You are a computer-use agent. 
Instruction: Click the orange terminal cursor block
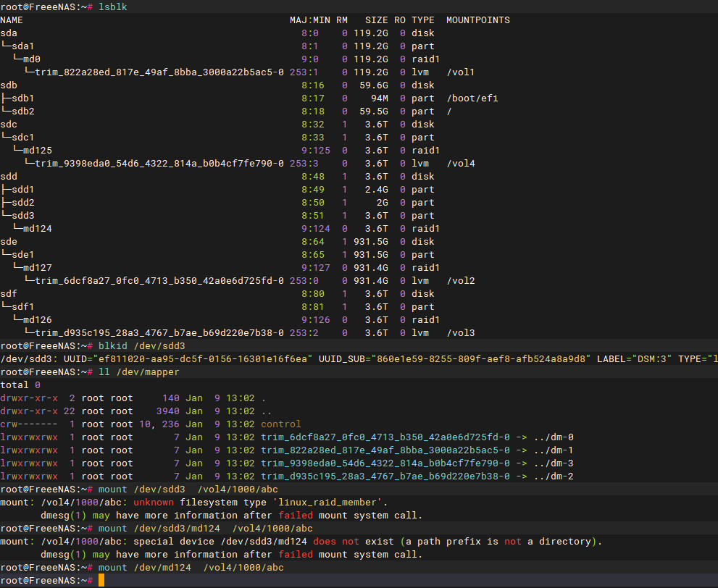point(101,580)
